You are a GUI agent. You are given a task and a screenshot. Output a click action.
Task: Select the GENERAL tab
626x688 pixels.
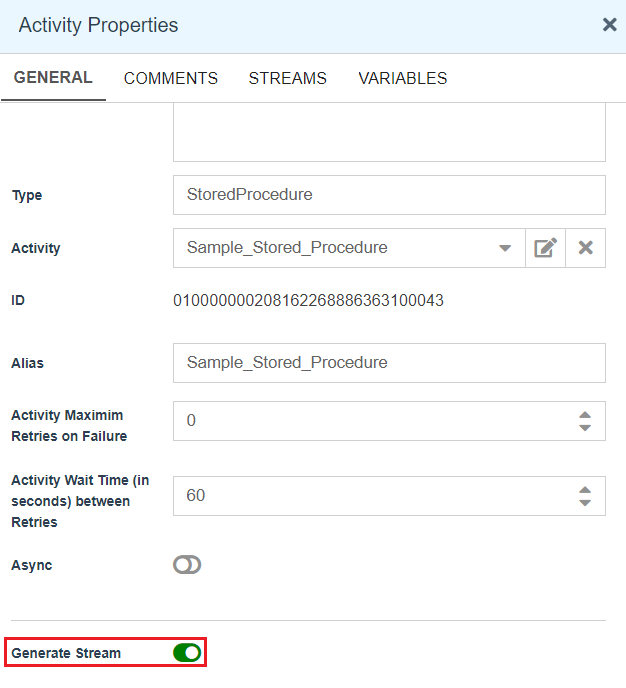tap(53, 78)
